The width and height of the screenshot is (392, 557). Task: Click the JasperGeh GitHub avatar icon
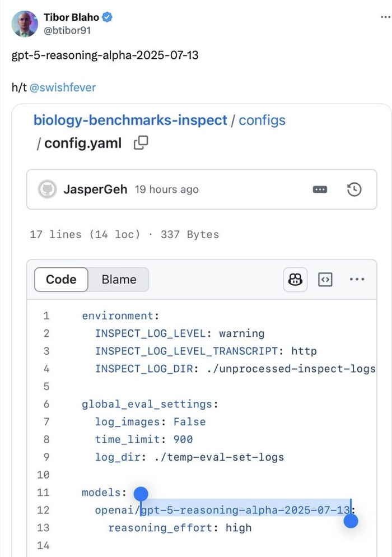47,189
